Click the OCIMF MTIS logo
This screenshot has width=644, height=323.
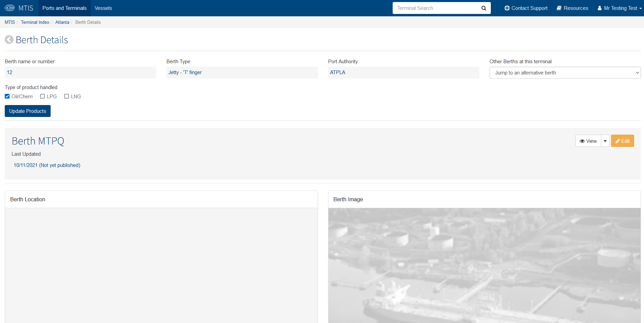(x=19, y=8)
